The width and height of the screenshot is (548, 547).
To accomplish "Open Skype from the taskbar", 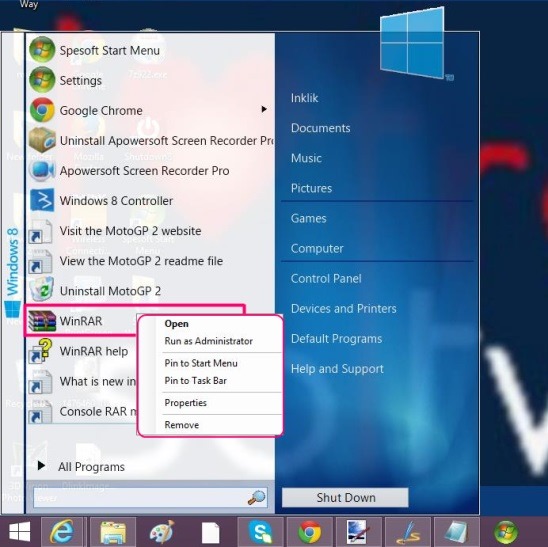I will click(260, 532).
